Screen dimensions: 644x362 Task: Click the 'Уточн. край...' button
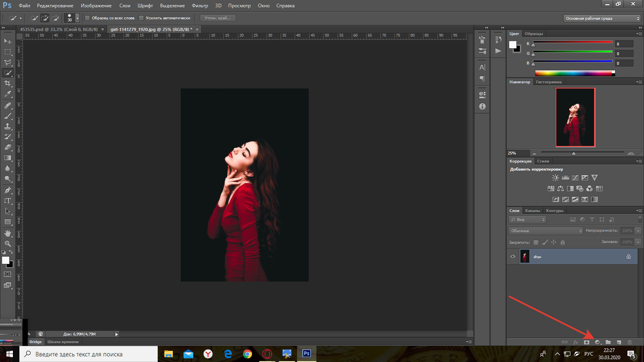217,18
